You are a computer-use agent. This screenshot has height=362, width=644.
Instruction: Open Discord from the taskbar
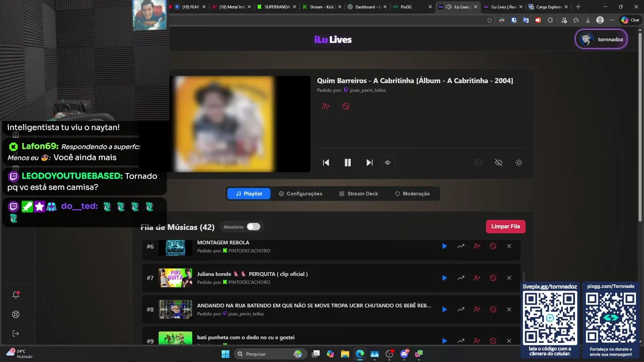click(x=404, y=354)
